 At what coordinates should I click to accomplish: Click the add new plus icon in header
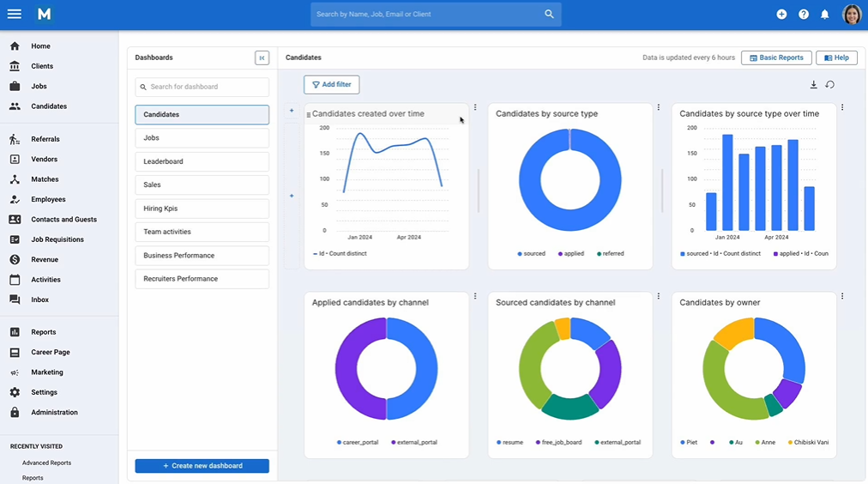(781, 15)
